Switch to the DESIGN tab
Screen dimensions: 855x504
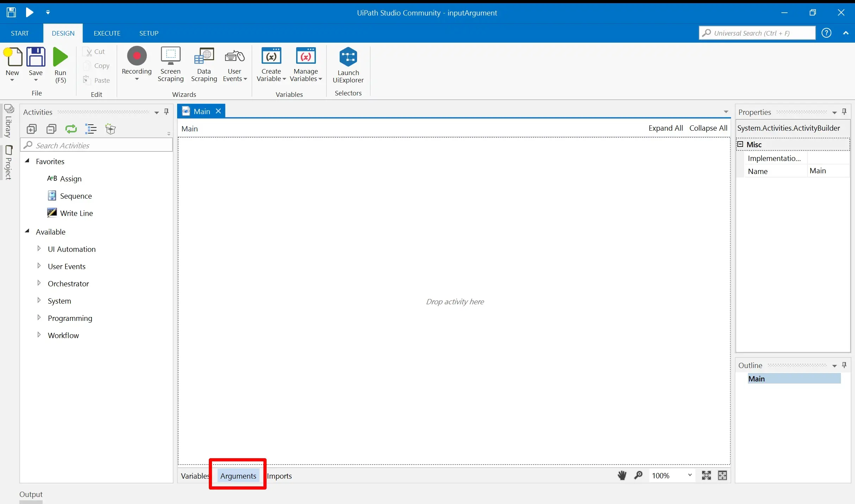(x=63, y=33)
